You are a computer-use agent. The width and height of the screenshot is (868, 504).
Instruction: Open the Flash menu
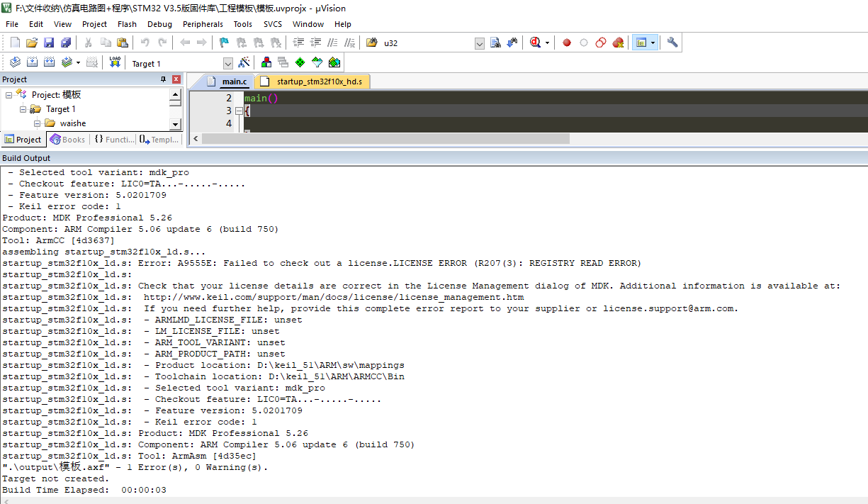coord(127,24)
